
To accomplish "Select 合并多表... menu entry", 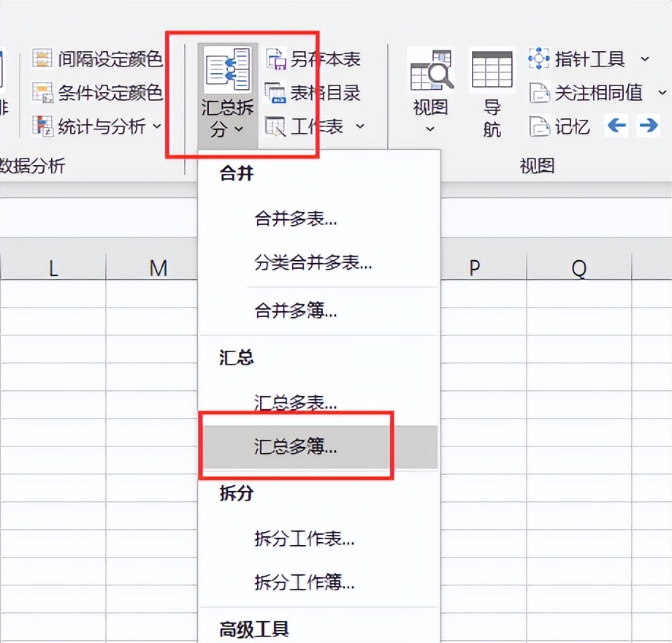I will tap(296, 218).
